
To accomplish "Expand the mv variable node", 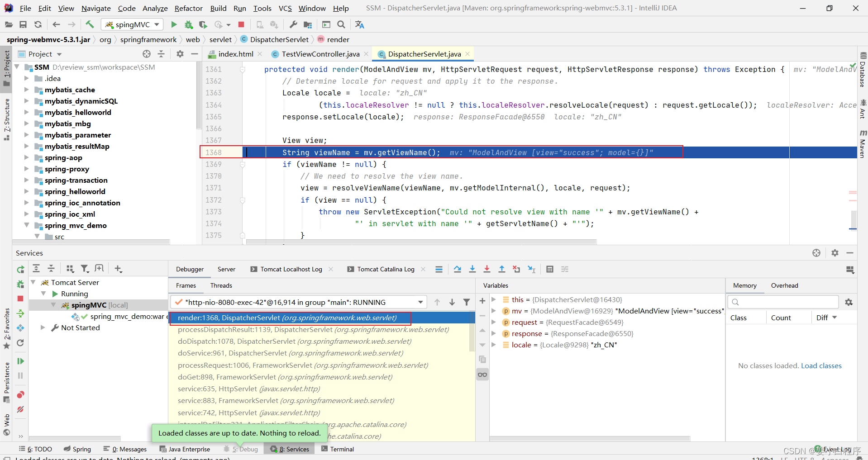I will [494, 311].
